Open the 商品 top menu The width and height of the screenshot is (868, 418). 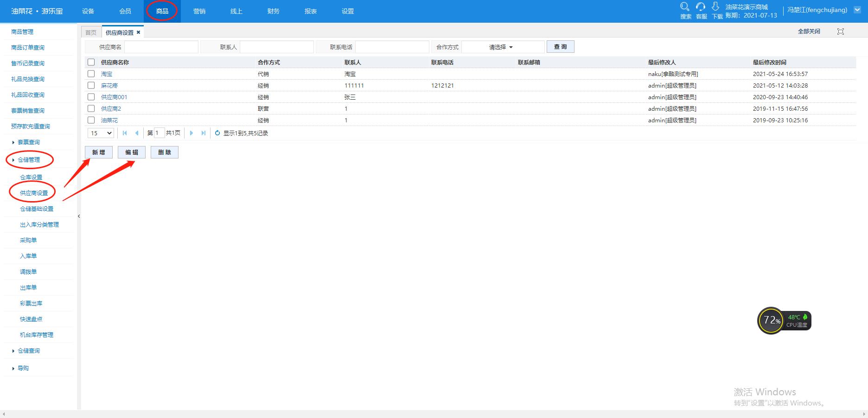coord(162,11)
